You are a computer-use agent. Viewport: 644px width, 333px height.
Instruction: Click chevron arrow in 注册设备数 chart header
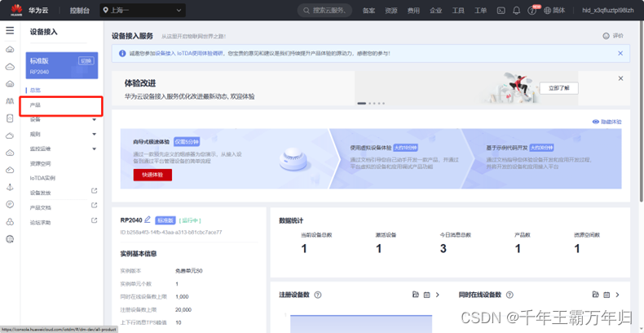click(x=438, y=295)
